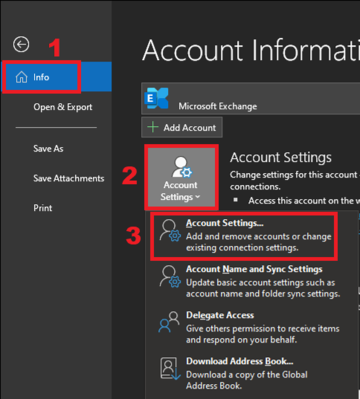
Task: Select the Info tab in sidebar
Action: [56, 77]
